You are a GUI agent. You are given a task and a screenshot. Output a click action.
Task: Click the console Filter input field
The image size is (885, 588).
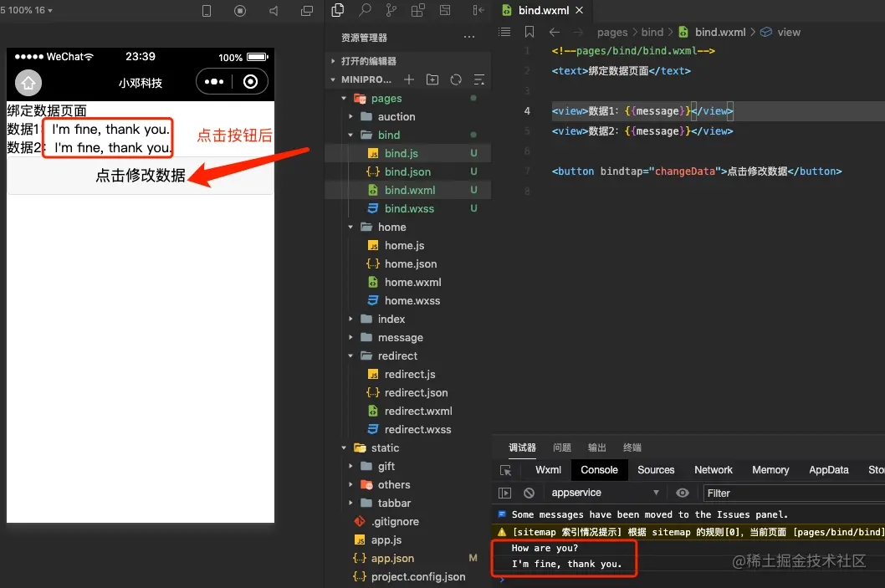point(794,493)
